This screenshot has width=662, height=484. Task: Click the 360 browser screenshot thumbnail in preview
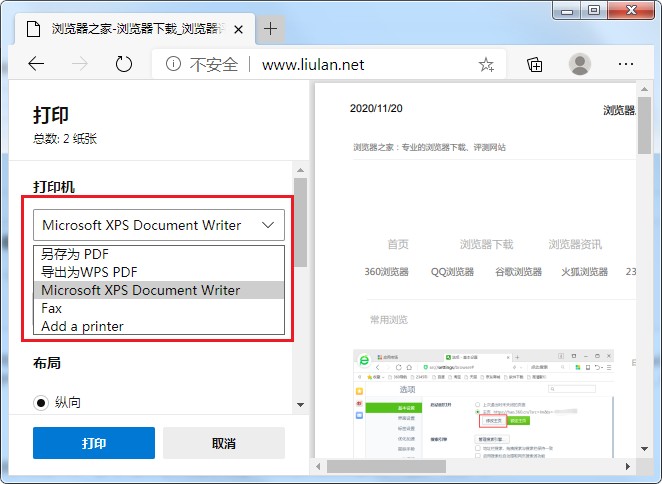pos(483,404)
